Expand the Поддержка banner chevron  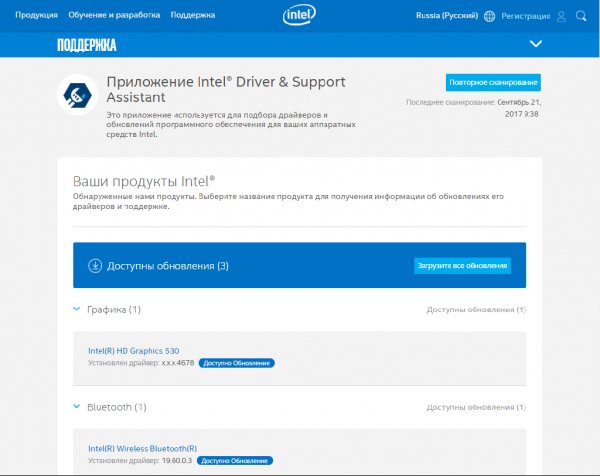[x=536, y=44]
